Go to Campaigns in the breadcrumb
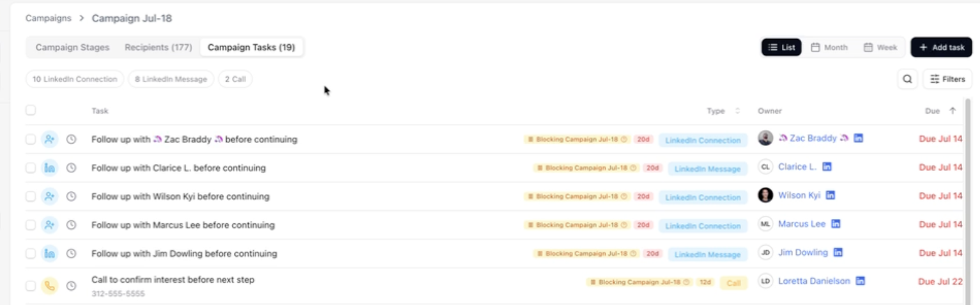The image size is (980, 305). pyautogui.click(x=49, y=18)
